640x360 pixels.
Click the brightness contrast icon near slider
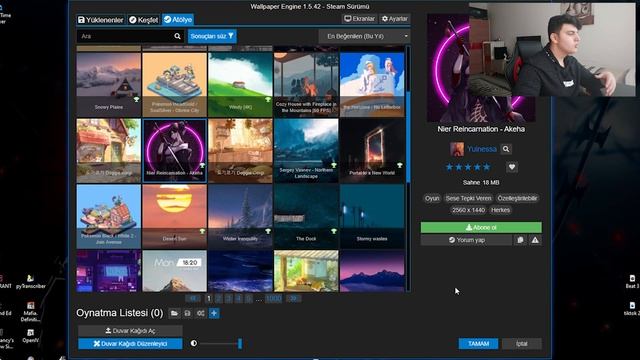(x=193, y=343)
